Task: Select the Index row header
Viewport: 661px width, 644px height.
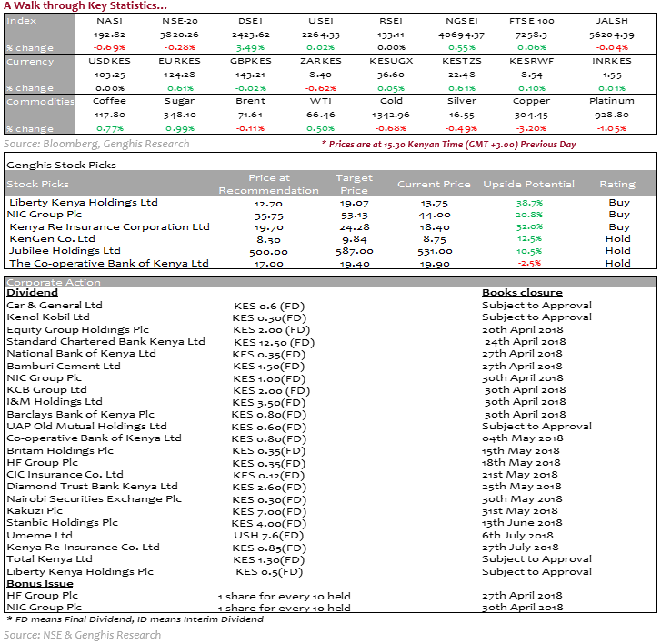Action: click(23, 22)
